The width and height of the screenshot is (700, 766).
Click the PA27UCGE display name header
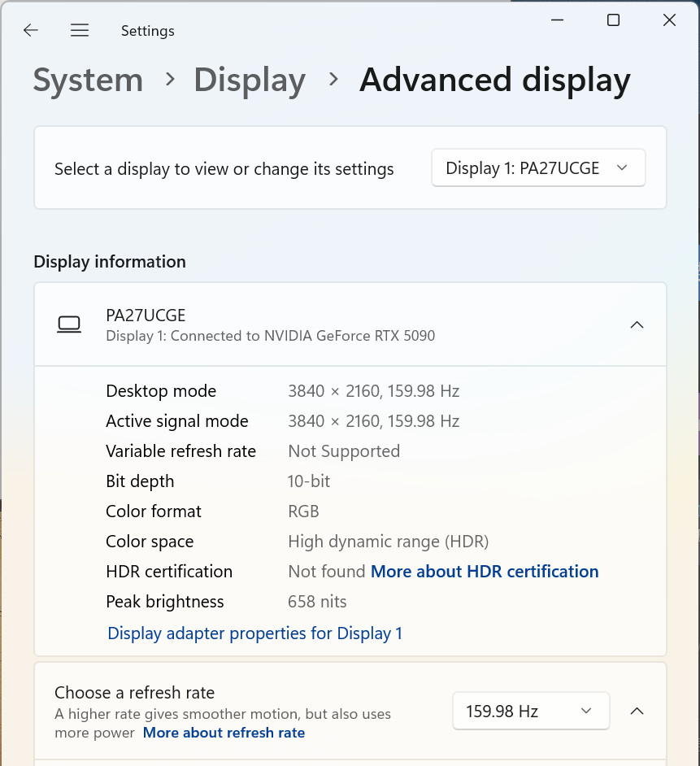146,316
